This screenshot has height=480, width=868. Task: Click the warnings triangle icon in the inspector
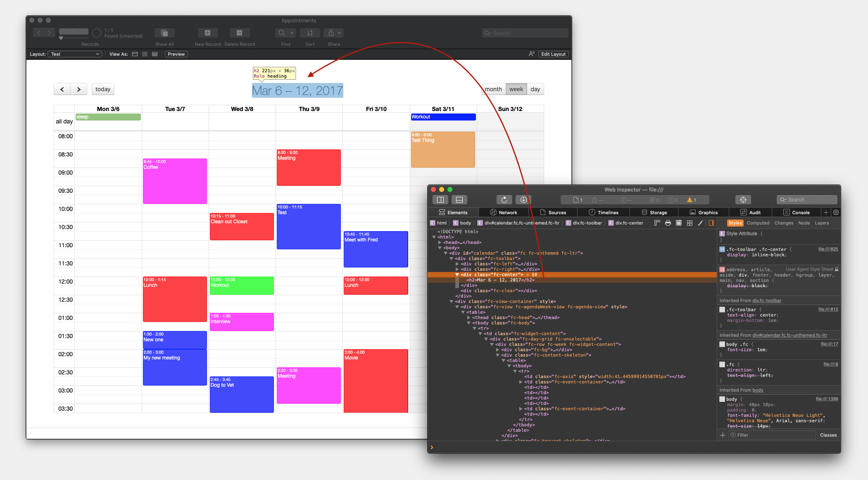691,200
